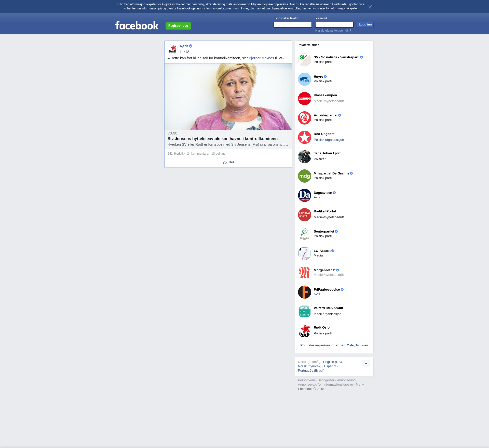This screenshot has width=489, height=448.
Task: Switch language to Norsk (nynorsk)
Action: point(310,366)
